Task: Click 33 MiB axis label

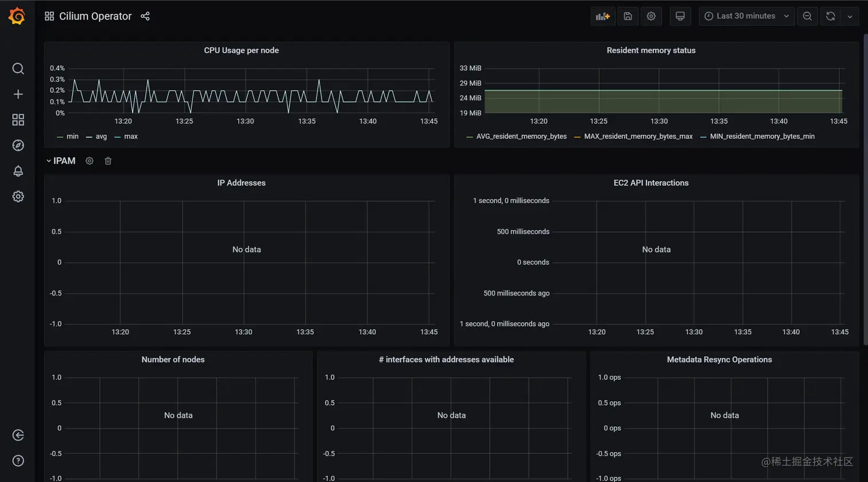Action: (x=470, y=68)
